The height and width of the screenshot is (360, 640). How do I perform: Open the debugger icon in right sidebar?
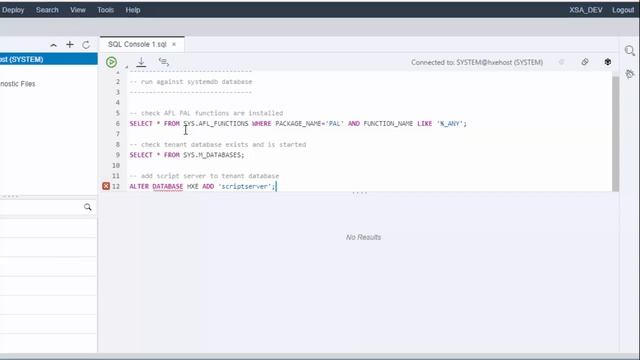coord(630,74)
